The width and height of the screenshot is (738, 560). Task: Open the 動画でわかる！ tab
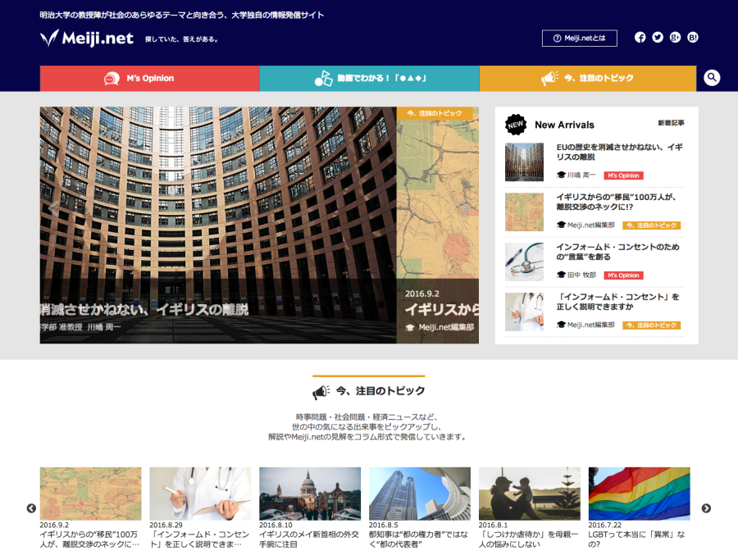[370, 78]
